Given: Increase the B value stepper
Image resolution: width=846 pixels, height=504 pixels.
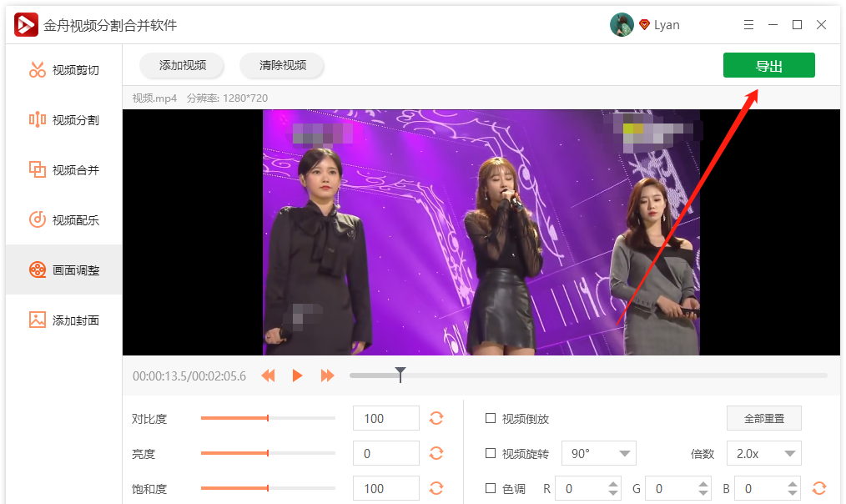Looking at the screenshot, I should (792, 484).
